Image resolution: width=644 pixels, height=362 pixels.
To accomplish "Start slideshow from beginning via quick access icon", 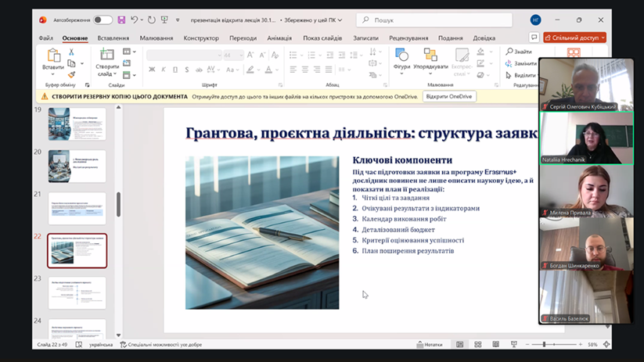I will tap(165, 20).
